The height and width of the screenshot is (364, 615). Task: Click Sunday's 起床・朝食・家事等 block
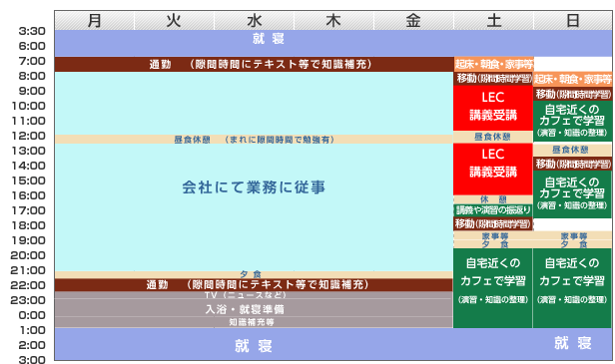[x=573, y=79]
